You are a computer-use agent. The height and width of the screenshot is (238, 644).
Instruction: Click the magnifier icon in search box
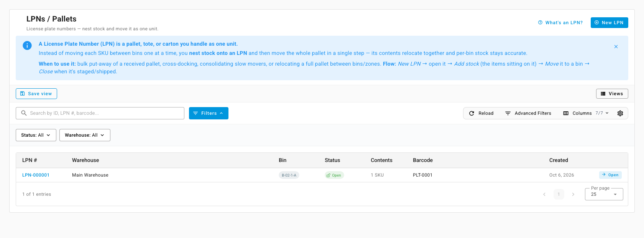[24, 113]
